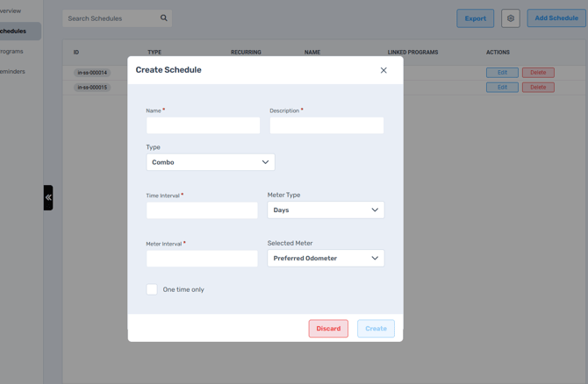Screen dimensions: 588x384
Task: Open the gear settings icon
Action: [x=510, y=18]
